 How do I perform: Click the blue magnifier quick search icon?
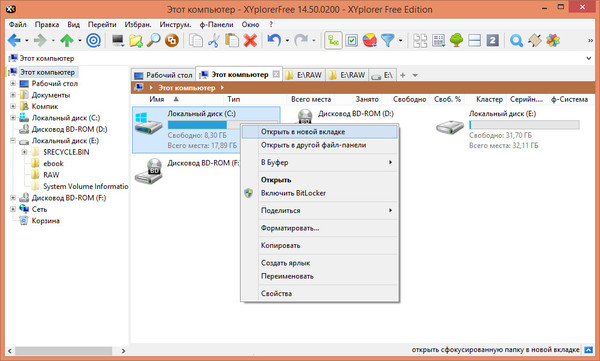[517, 40]
